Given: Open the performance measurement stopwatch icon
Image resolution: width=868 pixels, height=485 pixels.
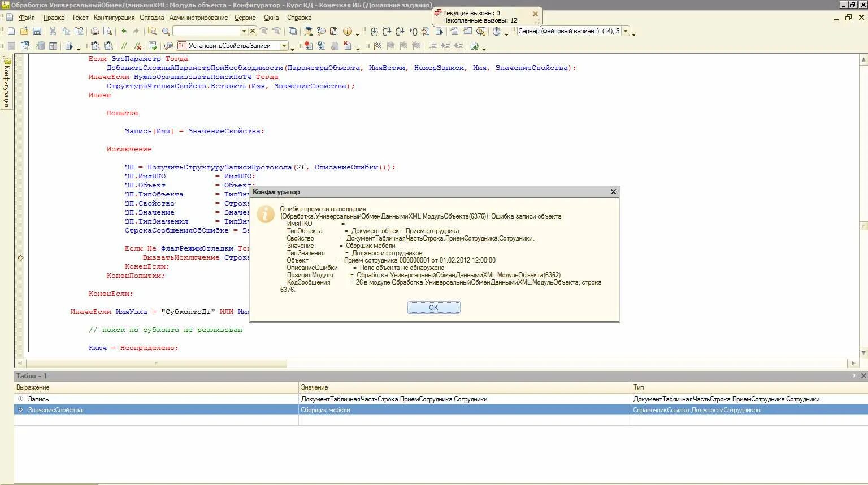Looking at the screenshot, I should (x=496, y=31).
